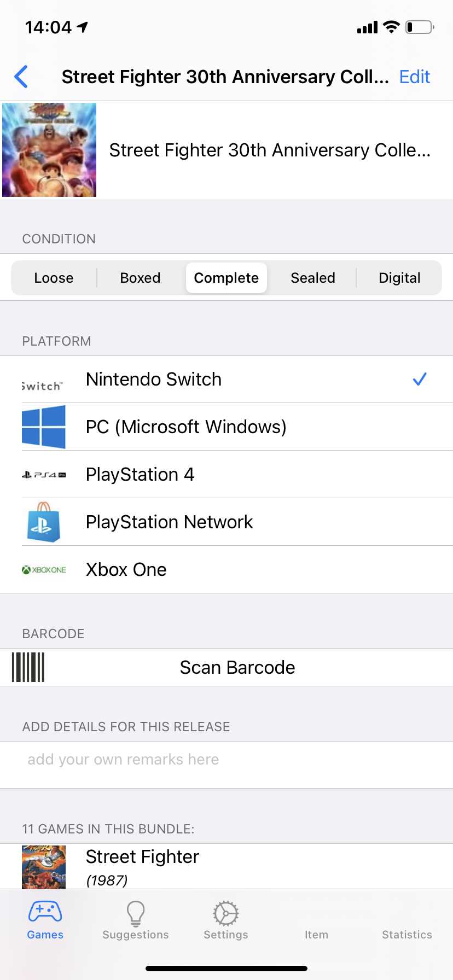
Task: Tap the PlayStation Network bag icon
Action: point(44,522)
